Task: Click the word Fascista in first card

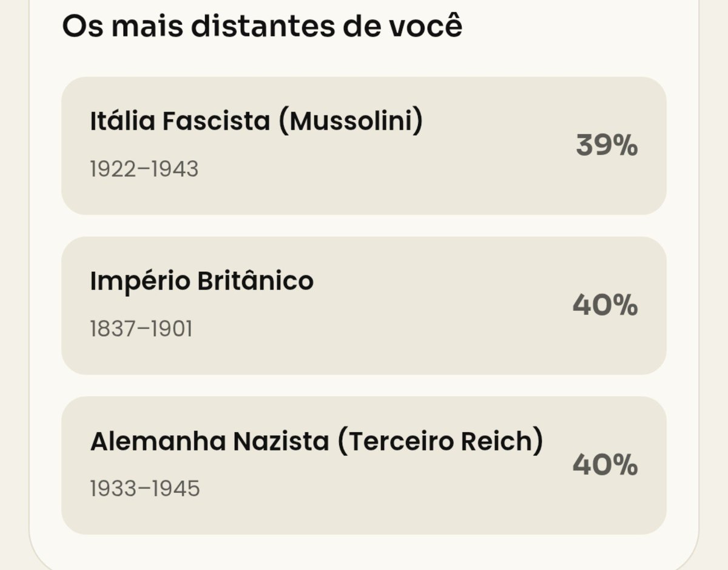Action: [x=216, y=121]
